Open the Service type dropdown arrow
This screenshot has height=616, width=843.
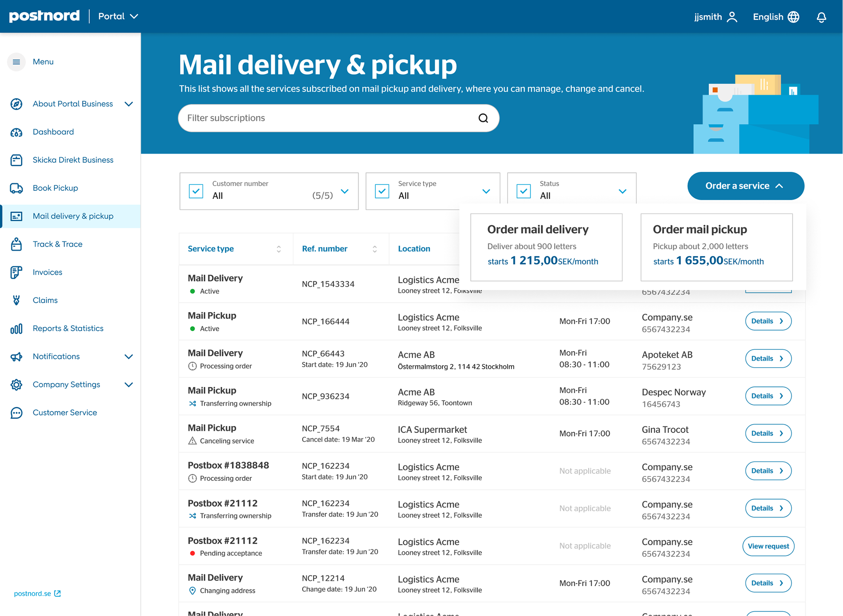[486, 191]
